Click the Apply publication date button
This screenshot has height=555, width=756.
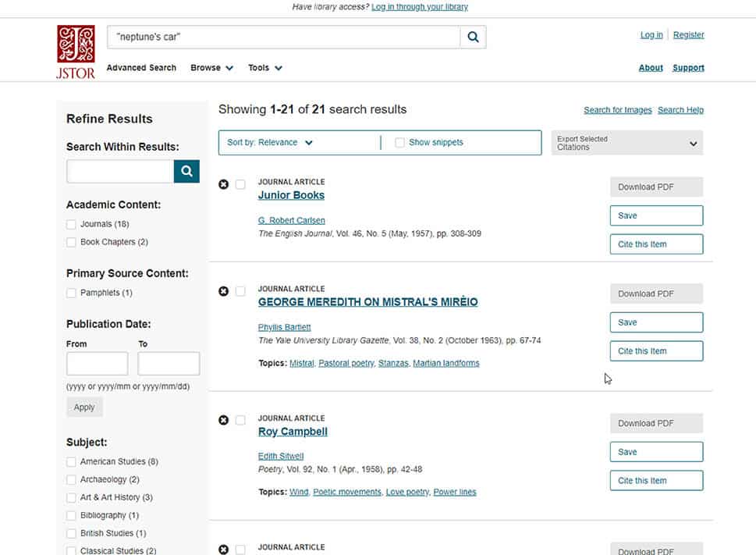(x=84, y=407)
